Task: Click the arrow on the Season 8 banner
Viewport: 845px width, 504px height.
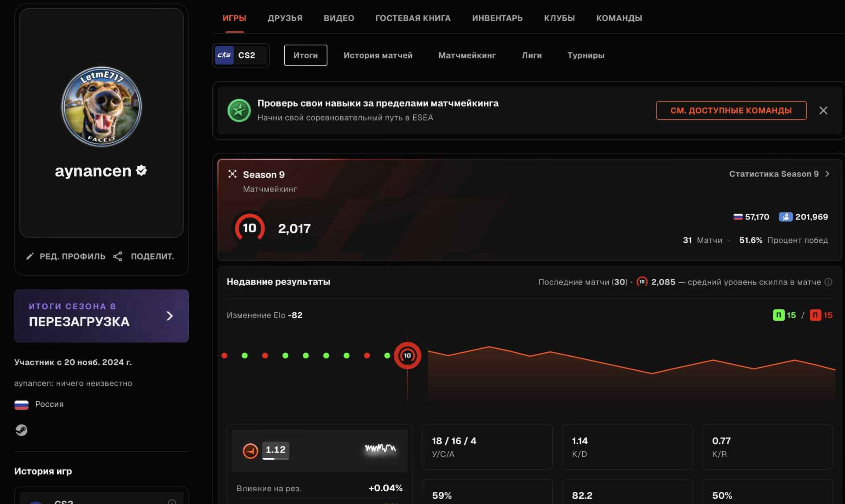Action: coord(169,316)
